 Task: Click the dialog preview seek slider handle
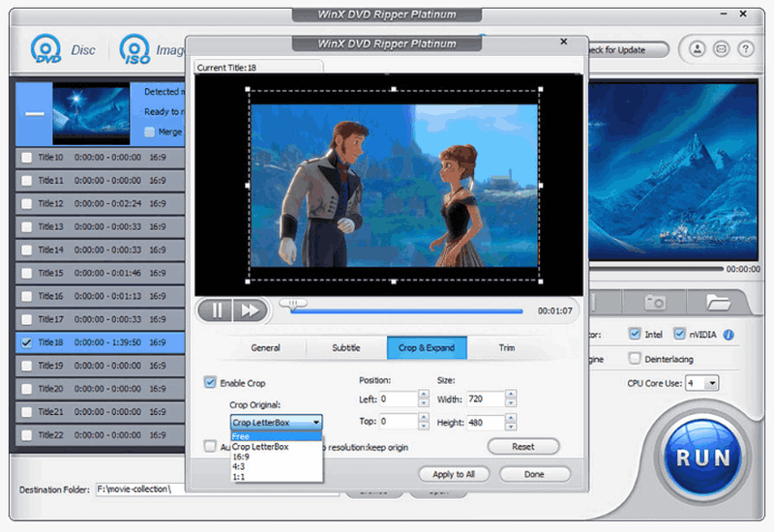(293, 304)
